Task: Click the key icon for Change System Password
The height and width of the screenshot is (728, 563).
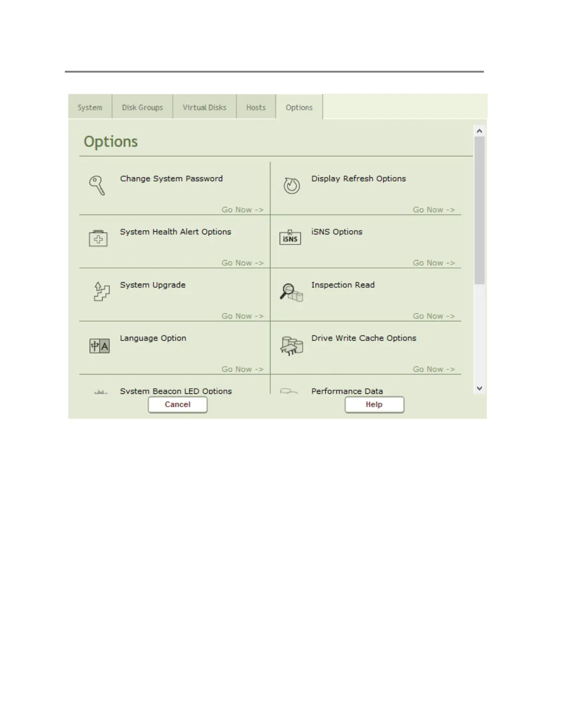Action: pos(97,186)
